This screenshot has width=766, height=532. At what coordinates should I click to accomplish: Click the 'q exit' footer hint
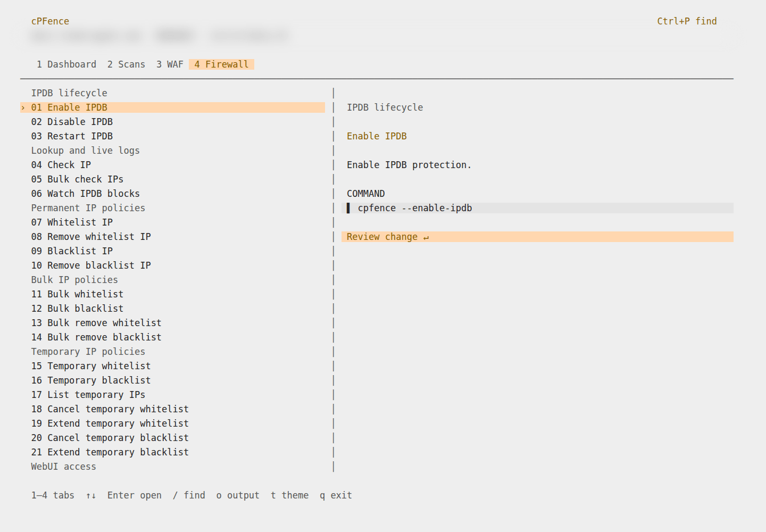pyautogui.click(x=336, y=495)
